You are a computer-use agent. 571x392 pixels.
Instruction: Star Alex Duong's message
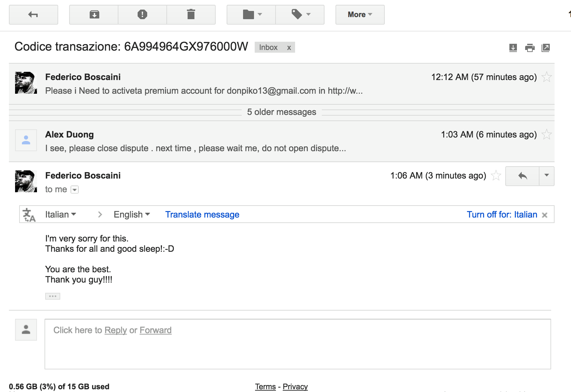tap(547, 134)
